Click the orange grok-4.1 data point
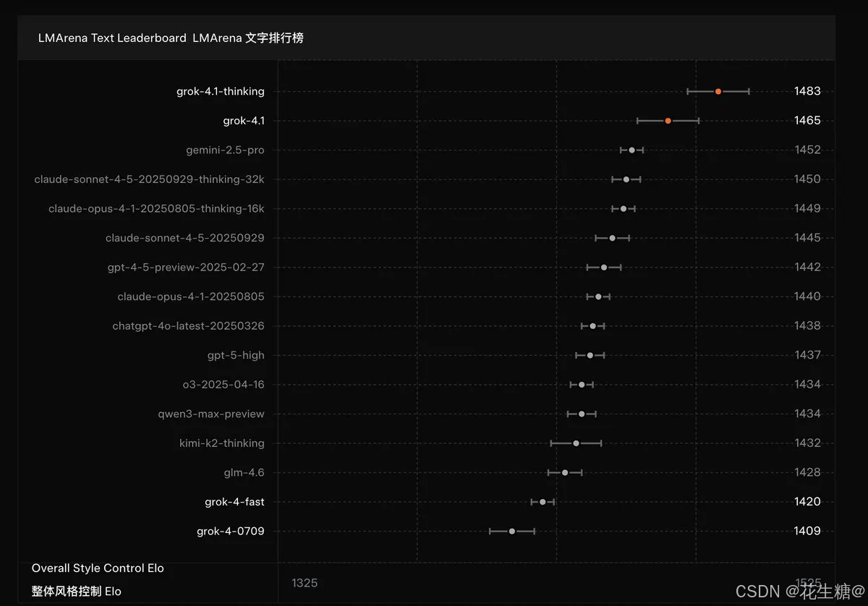Screen dimensions: 868x606 668,121
